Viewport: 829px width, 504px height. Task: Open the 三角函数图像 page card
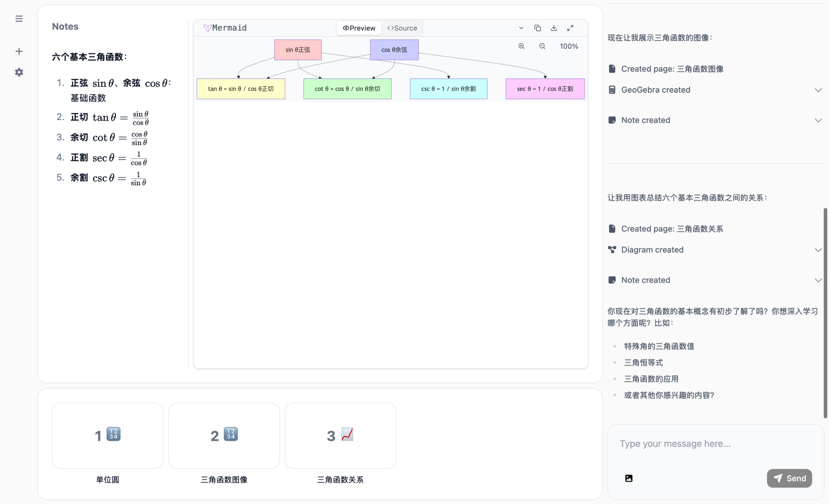click(x=224, y=435)
